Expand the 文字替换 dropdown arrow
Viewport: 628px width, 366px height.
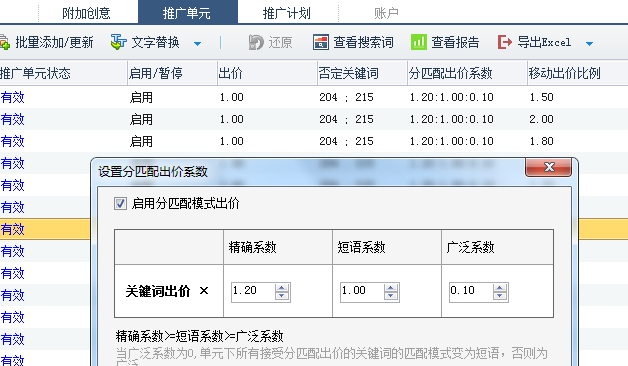[x=197, y=43]
